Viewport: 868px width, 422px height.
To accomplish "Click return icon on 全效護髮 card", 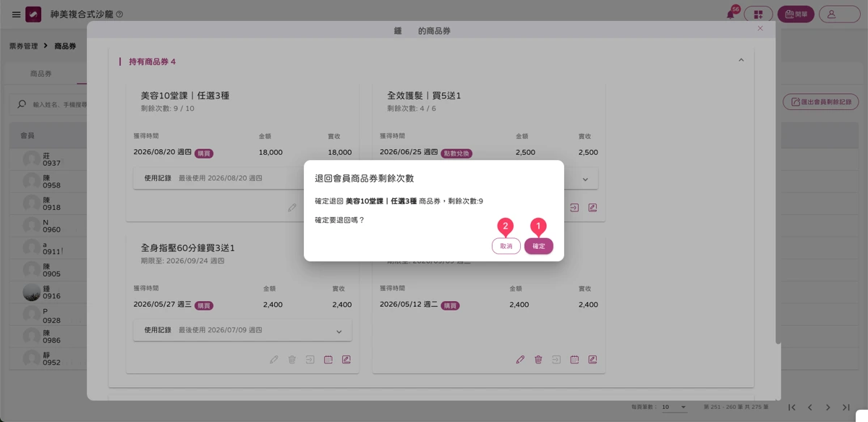I will (x=574, y=208).
